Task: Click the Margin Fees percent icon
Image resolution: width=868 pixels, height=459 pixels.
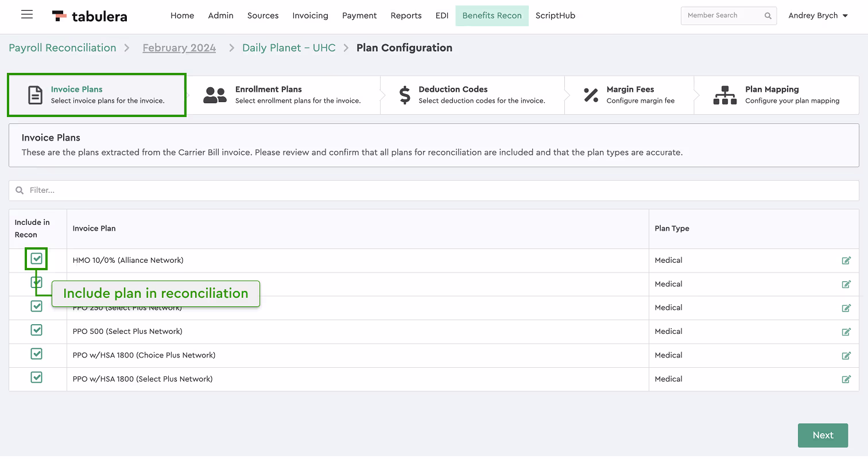Action: 591,95
